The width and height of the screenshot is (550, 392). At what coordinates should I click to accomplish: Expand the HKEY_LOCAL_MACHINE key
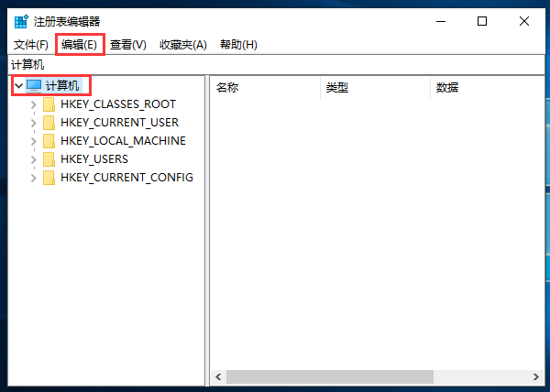click(x=33, y=141)
